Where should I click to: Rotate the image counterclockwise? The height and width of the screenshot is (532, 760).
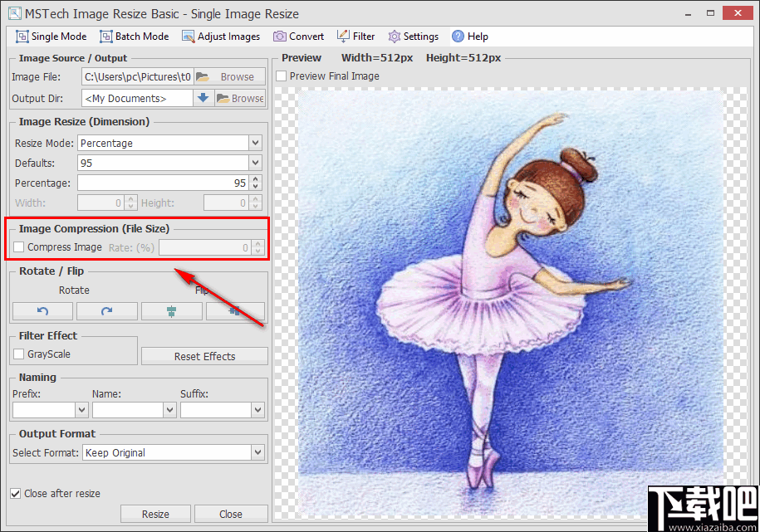coord(42,310)
